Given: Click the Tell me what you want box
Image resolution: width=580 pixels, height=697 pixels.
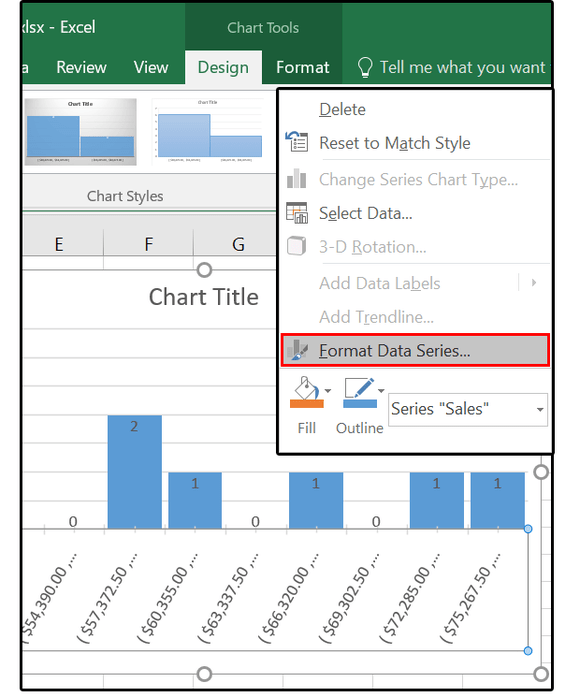Looking at the screenshot, I should (x=463, y=68).
